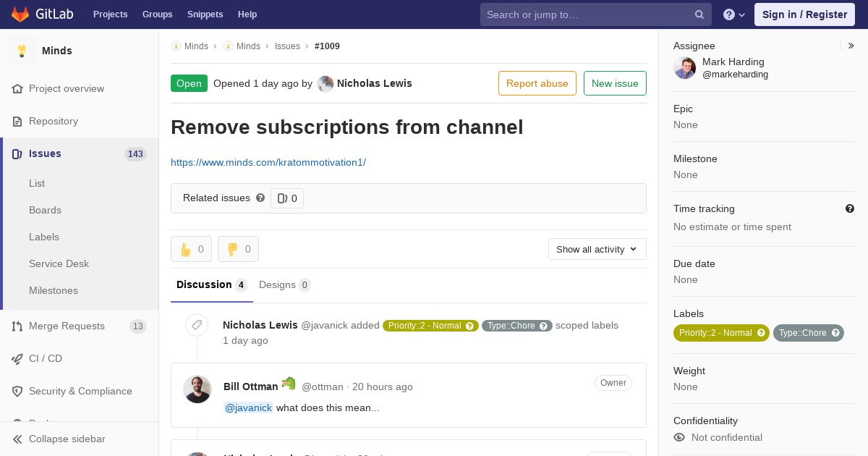Open Milestones in the sidebar

pos(54,290)
